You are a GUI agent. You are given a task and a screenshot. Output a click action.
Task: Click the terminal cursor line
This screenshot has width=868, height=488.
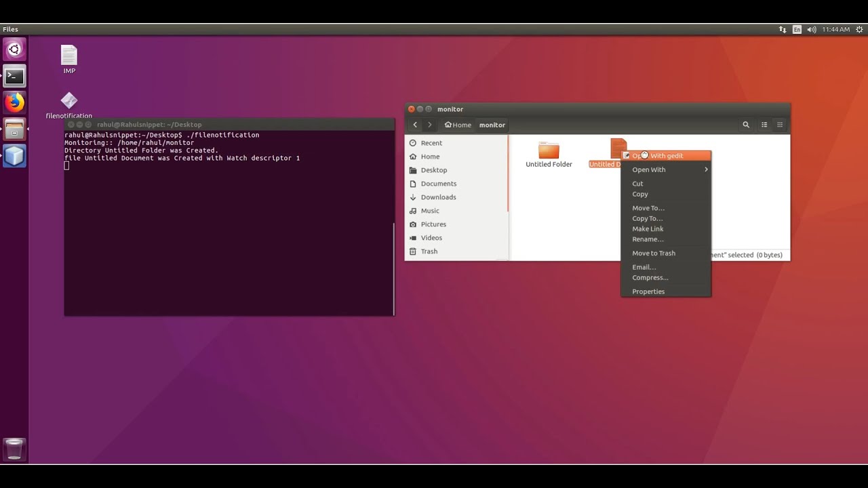point(66,166)
